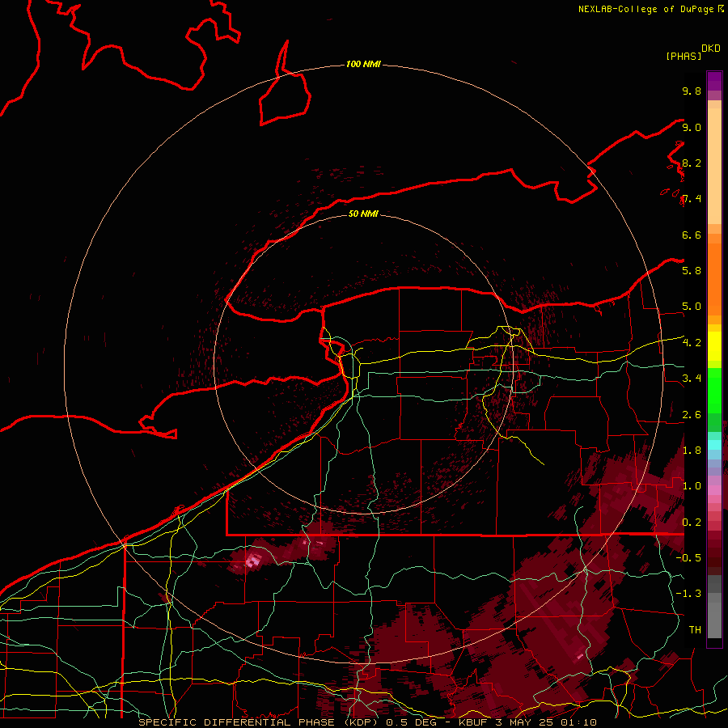Pick the long peach segment of color bar
This screenshot has width=728, height=728.
[714, 166]
